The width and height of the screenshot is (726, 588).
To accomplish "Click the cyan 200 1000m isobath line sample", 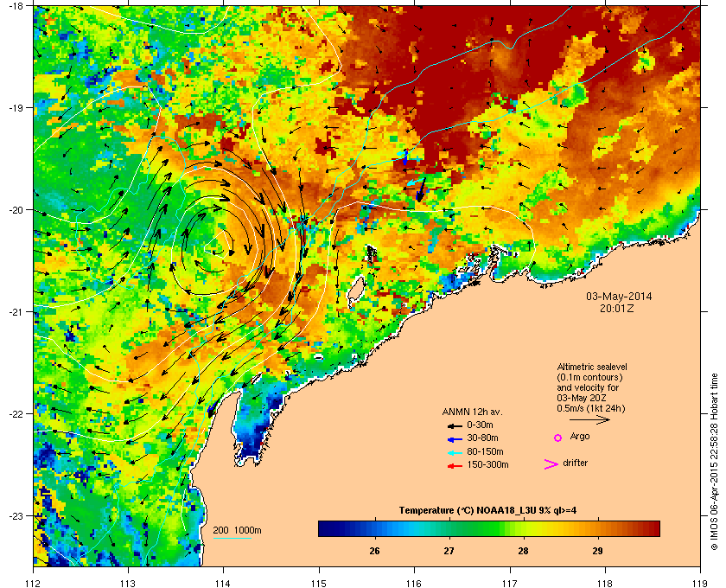I will pyautogui.click(x=232, y=539).
